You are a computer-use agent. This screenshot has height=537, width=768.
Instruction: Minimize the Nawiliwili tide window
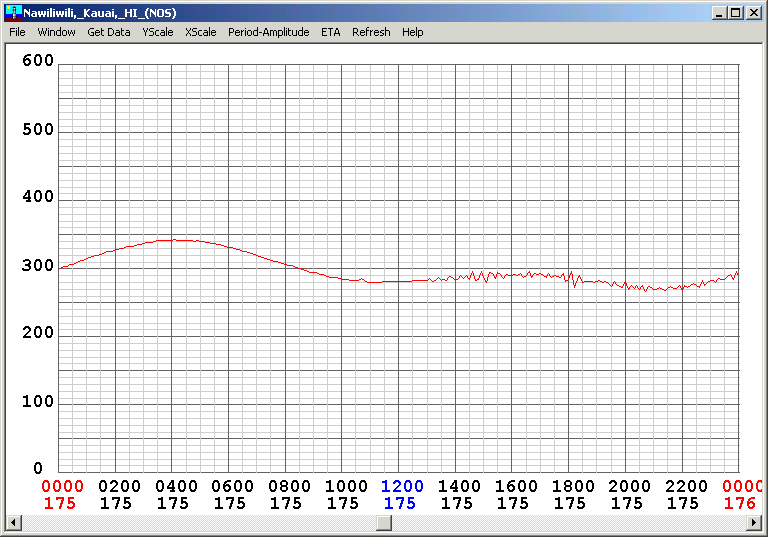719,13
